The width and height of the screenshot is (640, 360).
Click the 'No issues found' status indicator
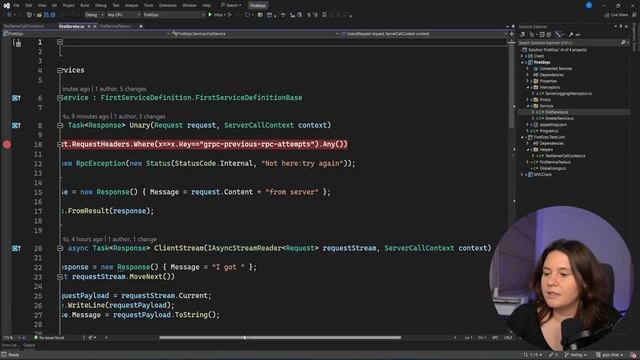(x=49, y=338)
